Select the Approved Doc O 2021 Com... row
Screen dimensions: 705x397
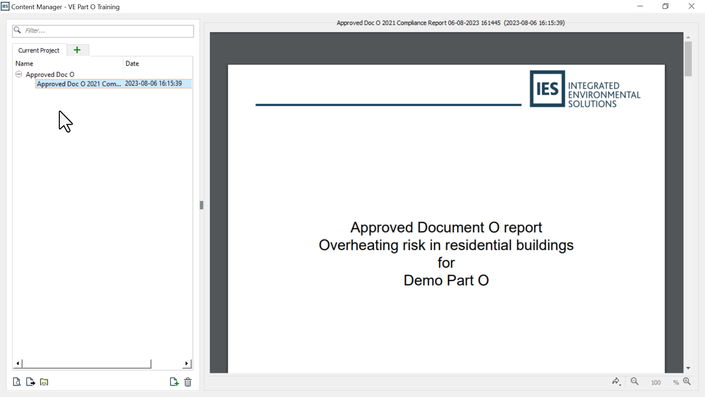(x=114, y=84)
